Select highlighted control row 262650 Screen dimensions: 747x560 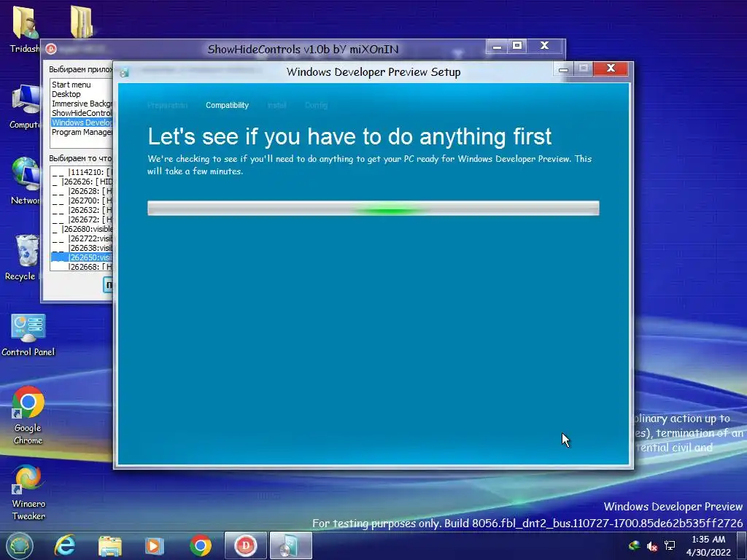tap(82, 257)
